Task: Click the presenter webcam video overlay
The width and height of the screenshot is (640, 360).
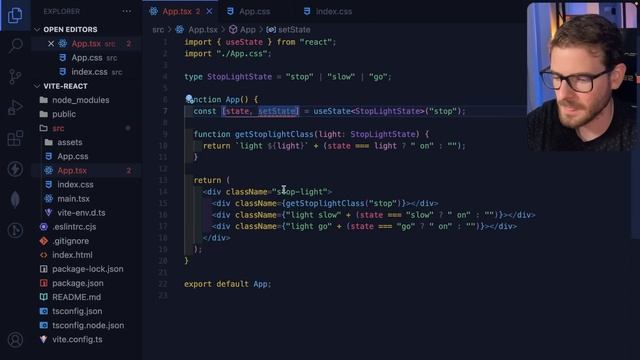Action: (583, 78)
